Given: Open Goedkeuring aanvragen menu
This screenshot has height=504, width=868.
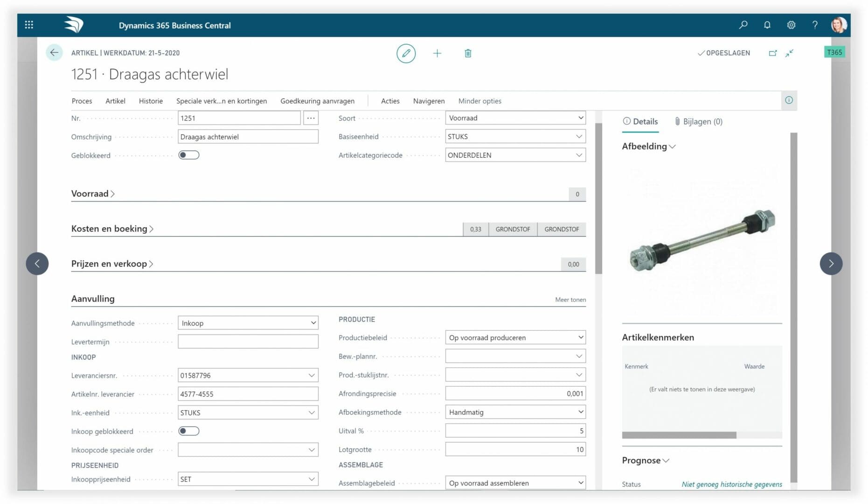Looking at the screenshot, I should pyautogui.click(x=317, y=101).
